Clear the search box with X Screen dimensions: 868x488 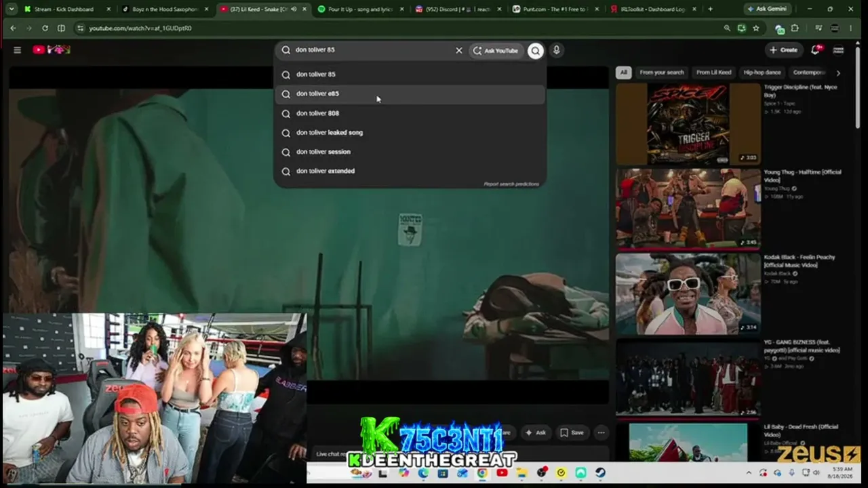coord(459,50)
